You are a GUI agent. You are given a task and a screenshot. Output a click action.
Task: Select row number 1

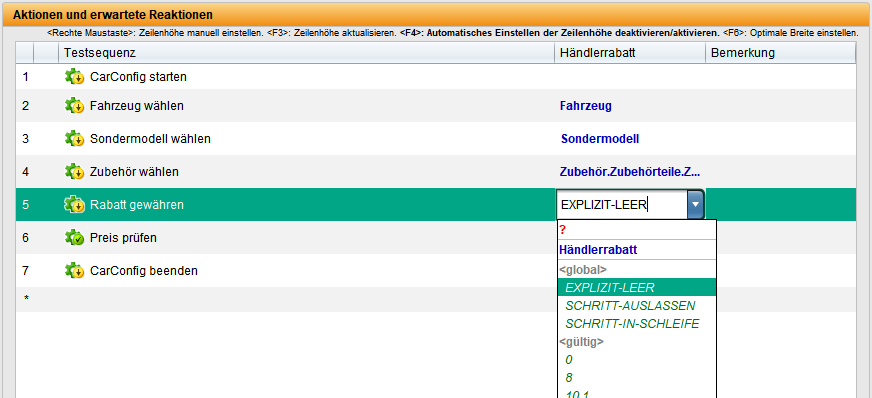tap(26, 77)
